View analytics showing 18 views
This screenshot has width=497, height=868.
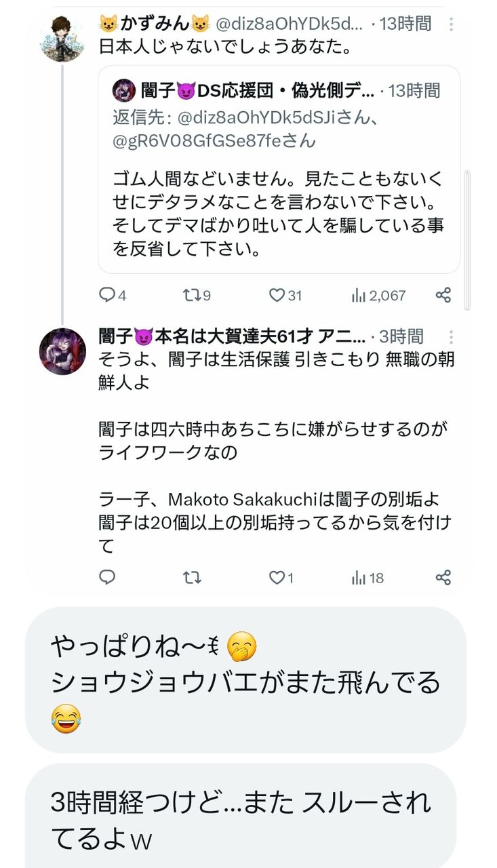367,577
